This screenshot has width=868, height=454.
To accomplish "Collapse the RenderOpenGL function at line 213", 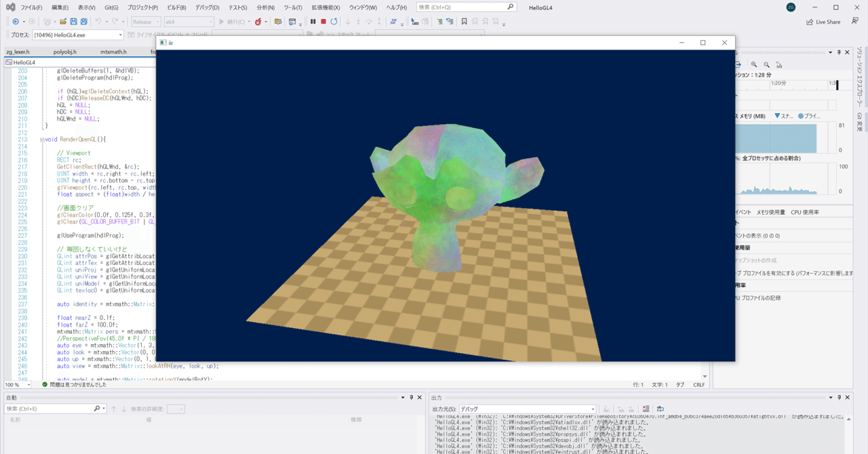I will [x=41, y=140].
